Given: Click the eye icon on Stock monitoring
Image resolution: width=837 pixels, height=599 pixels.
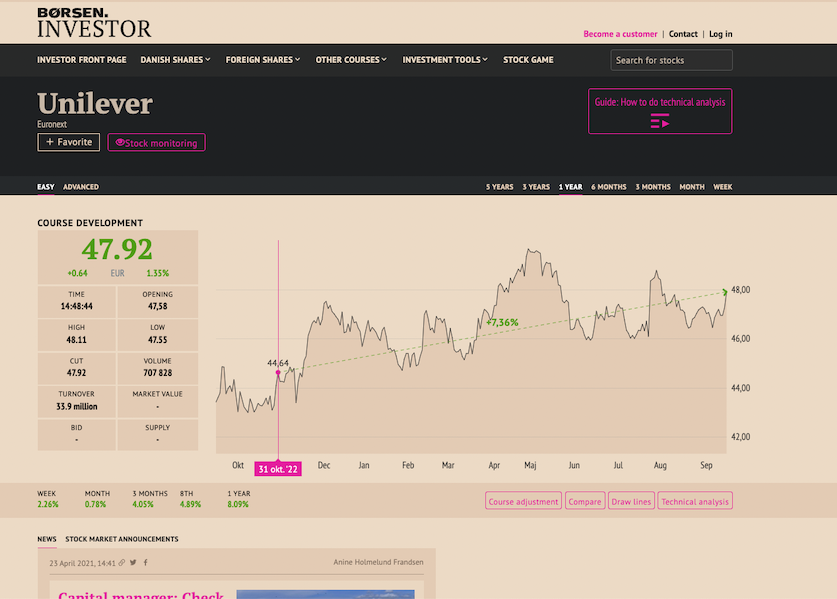Looking at the screenshot, I should (120, 143).
